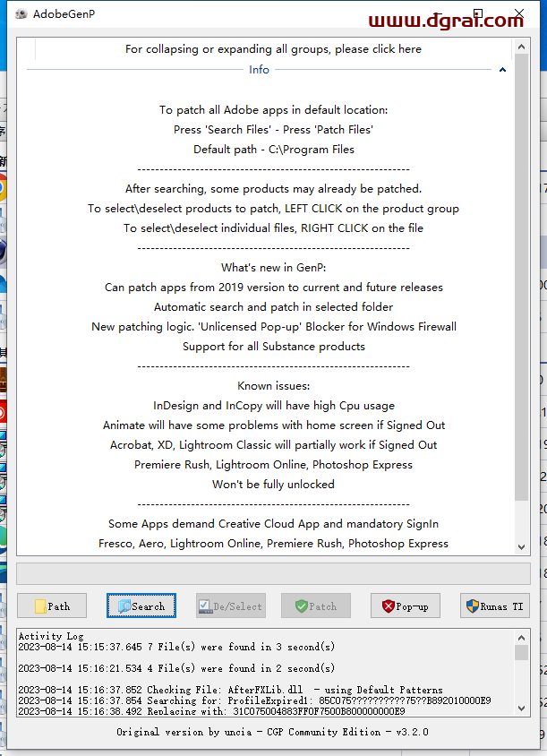Click the Patch button

(x=316, y=606)
